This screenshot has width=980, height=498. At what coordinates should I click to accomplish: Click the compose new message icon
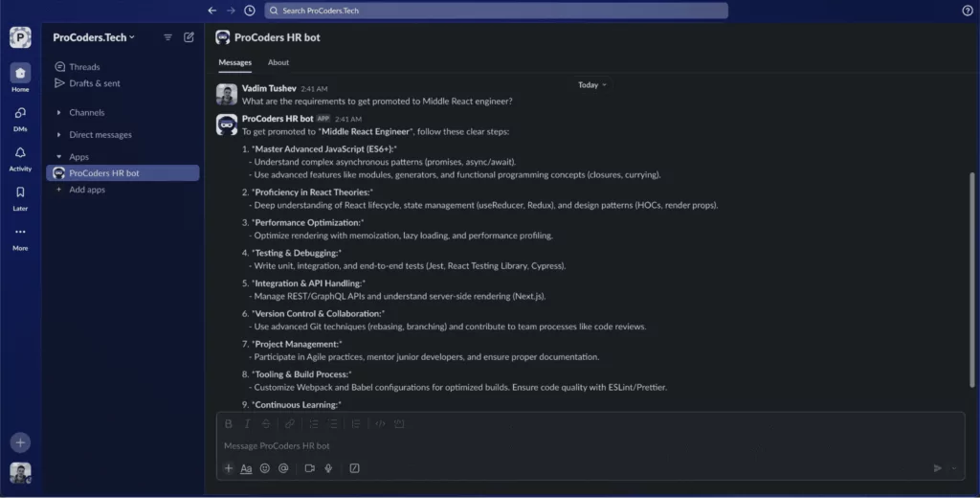click(x=189, y=37)
